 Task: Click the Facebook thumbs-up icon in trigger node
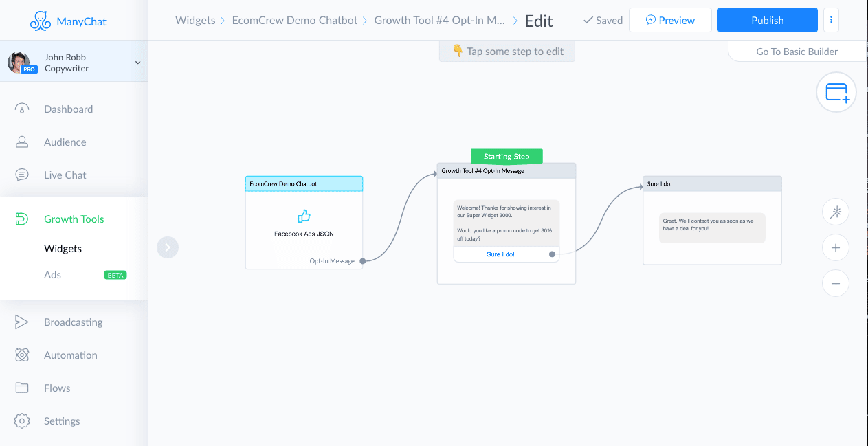[304, 216]
